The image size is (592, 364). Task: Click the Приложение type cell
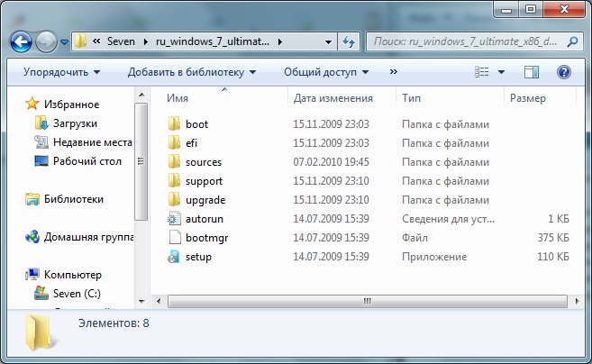pos(434,257)
